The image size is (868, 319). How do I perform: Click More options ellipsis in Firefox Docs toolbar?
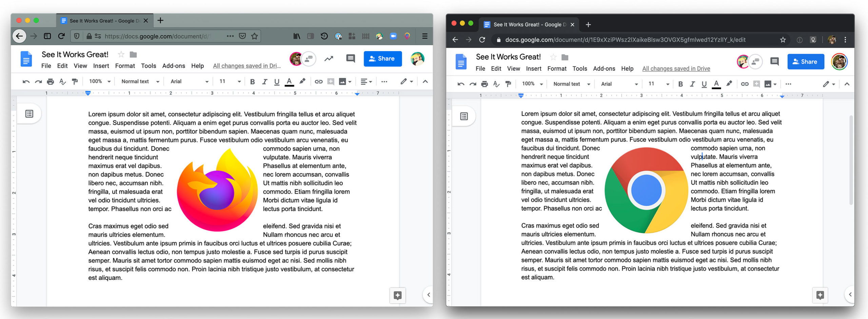point(384,82)
